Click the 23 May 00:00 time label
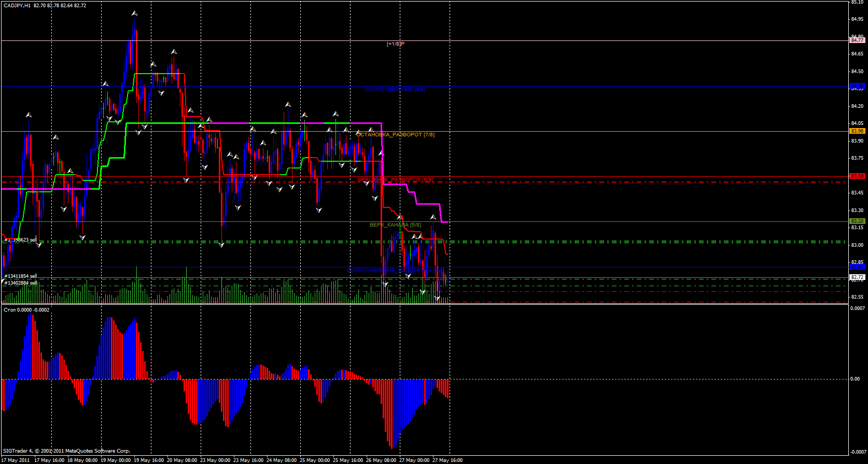 pyautogui.click(x=215, y=460)
